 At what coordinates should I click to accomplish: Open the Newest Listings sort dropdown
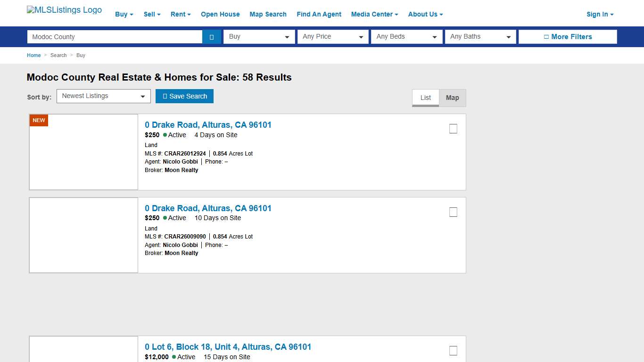click(103, 96)
